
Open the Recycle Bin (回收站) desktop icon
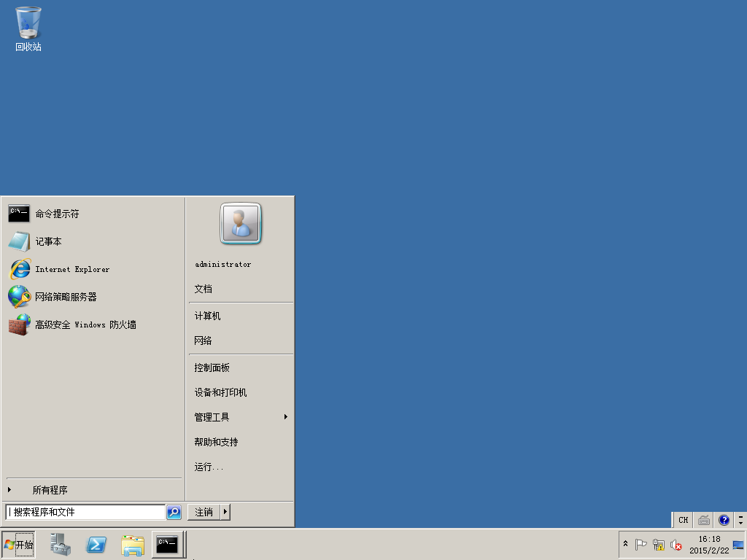point(28,28)
